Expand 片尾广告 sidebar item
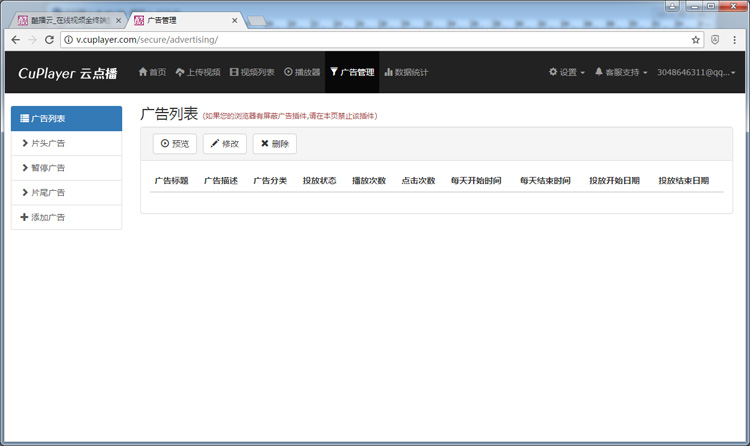This screenshot has height=446, width=750. tap(66, 192)
